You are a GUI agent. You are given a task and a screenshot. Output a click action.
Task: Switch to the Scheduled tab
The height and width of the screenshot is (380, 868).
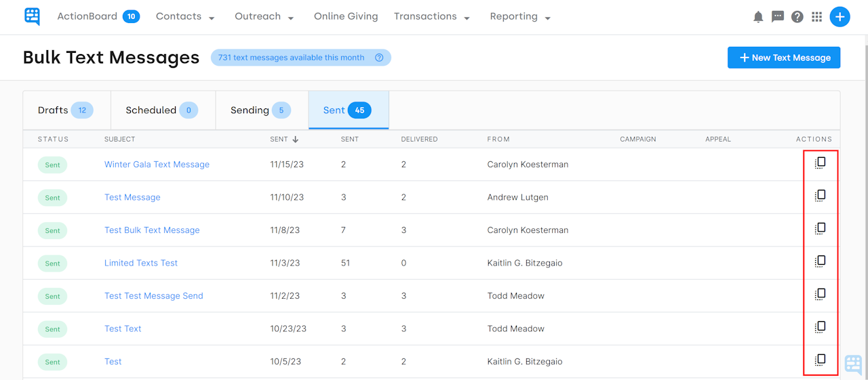(x=163, y=110)
